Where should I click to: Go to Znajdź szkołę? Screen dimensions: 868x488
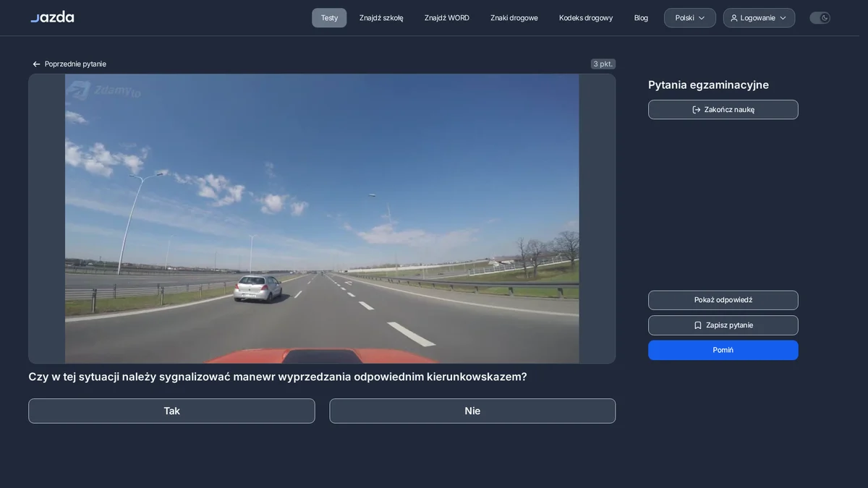(381, 18)
